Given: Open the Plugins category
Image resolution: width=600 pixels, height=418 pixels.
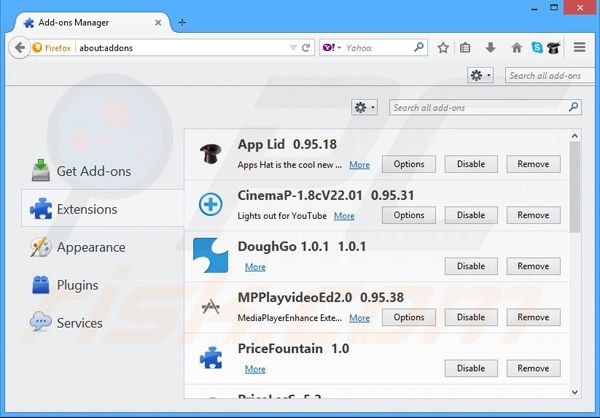Looking at the screenshot, I should point(103,285).
